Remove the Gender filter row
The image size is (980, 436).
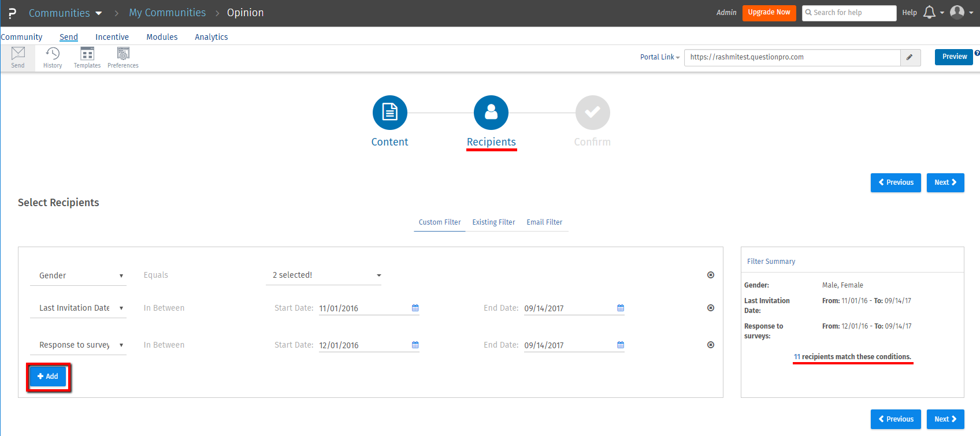tap(711, 275)
